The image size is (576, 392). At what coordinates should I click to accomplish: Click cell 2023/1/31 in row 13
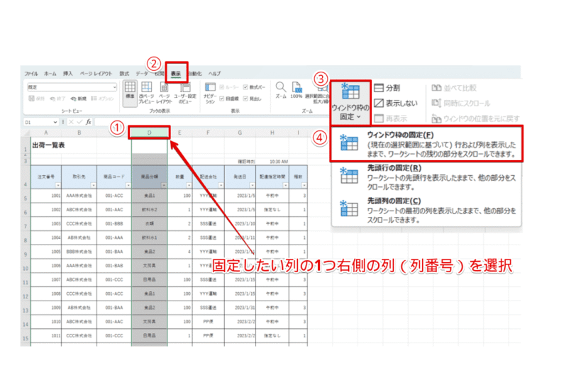(x=240, y=308)
